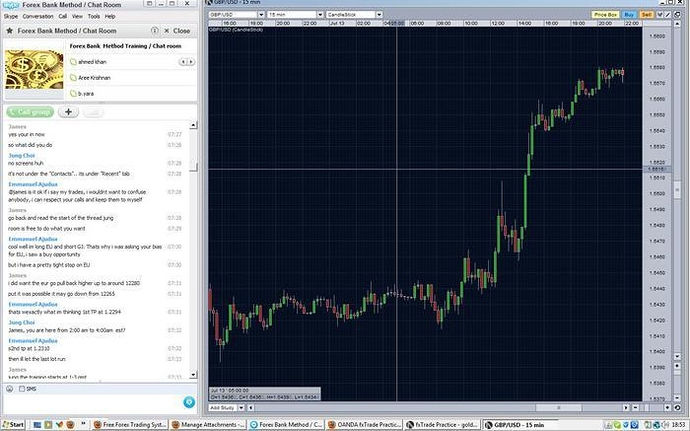This screenshot has height=431, width=690.
Task: Open the Call menu in Skype
Action: coord(62,16)
